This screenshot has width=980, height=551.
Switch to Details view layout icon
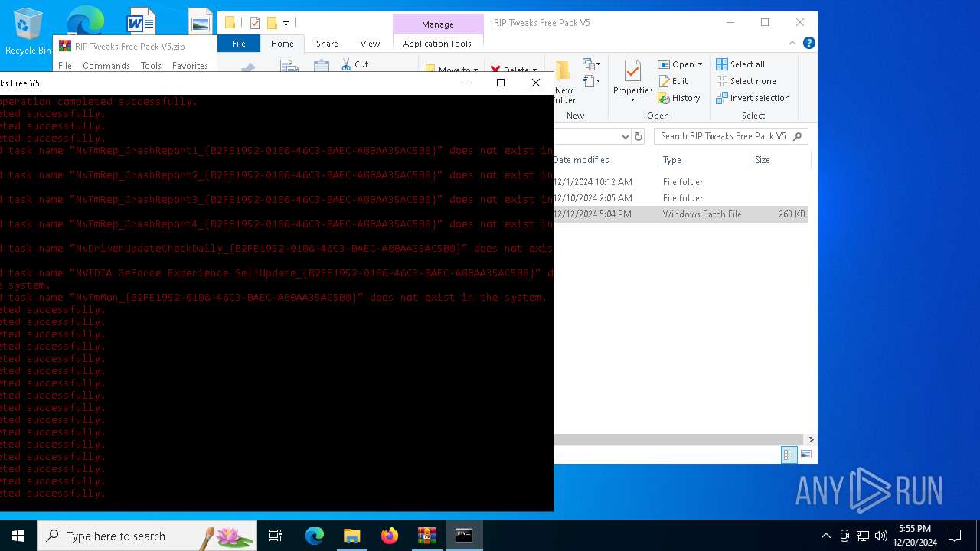789,455
